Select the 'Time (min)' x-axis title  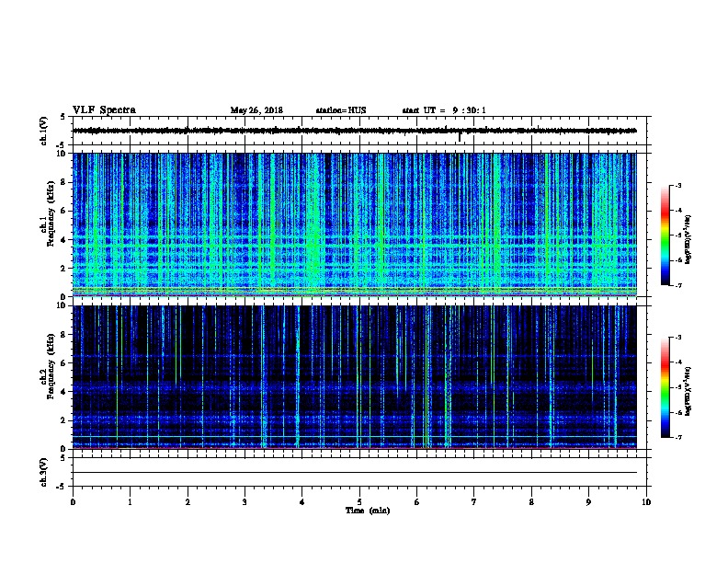click(368, 511)
